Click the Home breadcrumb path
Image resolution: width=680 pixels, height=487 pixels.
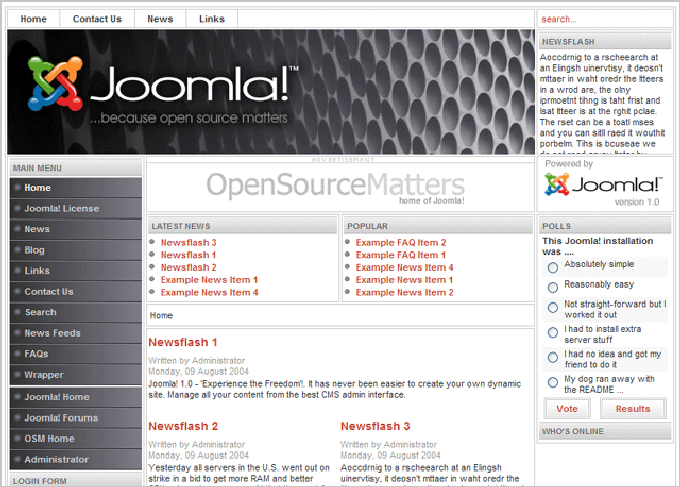(x=161, y=315)
